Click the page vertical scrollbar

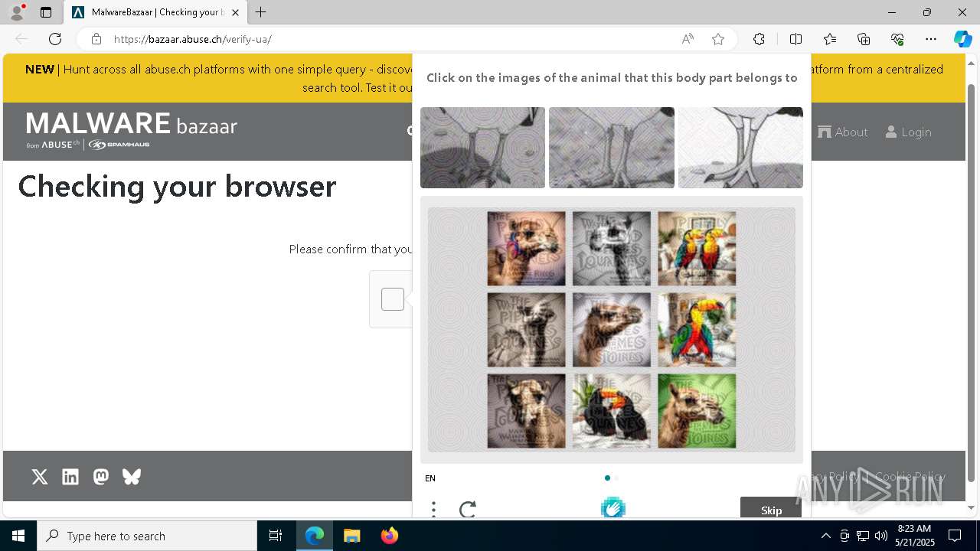tap(972, 283)
